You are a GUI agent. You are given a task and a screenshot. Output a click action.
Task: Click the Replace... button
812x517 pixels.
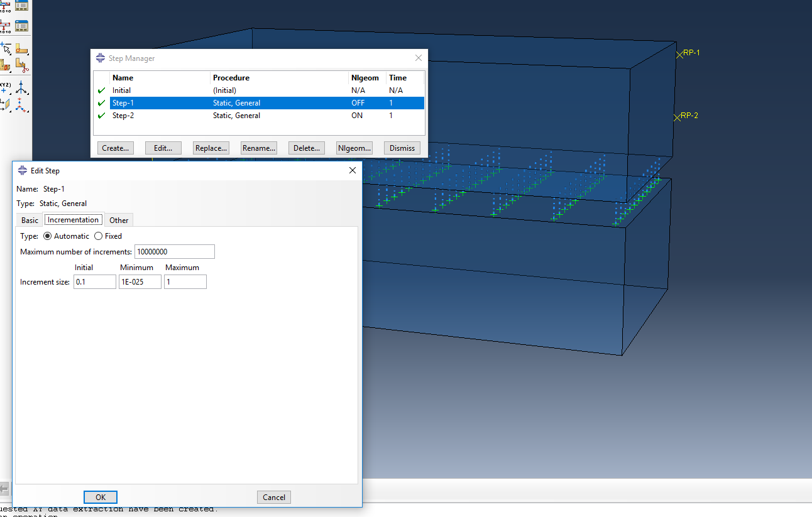click(x=211, y=148)
